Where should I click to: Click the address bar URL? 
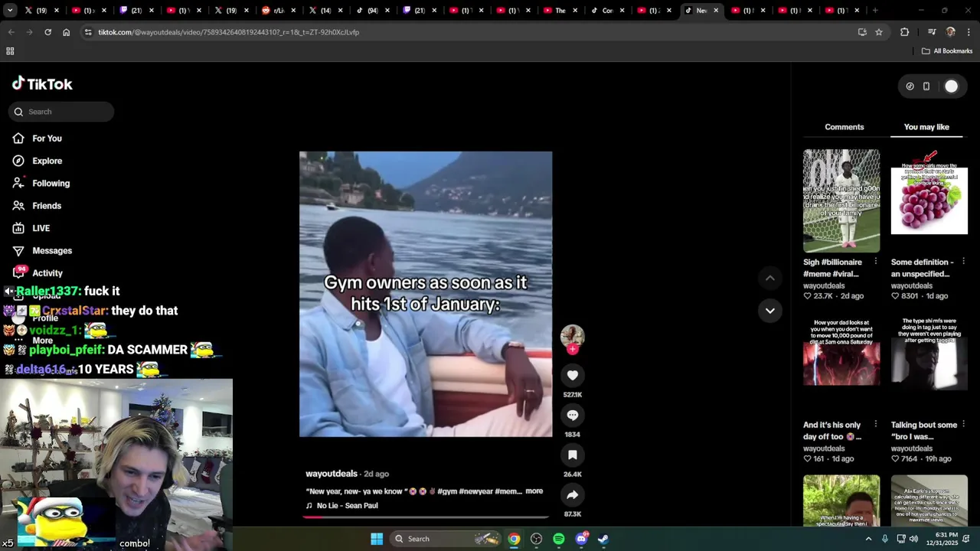pos(228,32)
